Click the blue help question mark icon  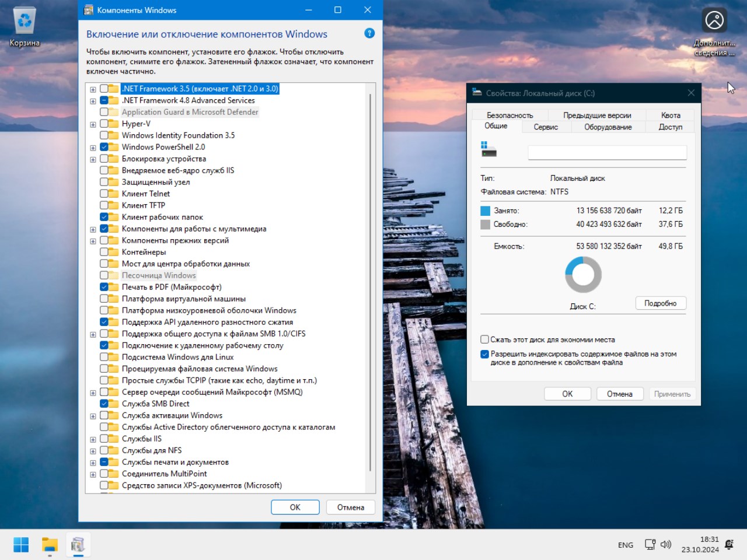[x=369, y=33]
